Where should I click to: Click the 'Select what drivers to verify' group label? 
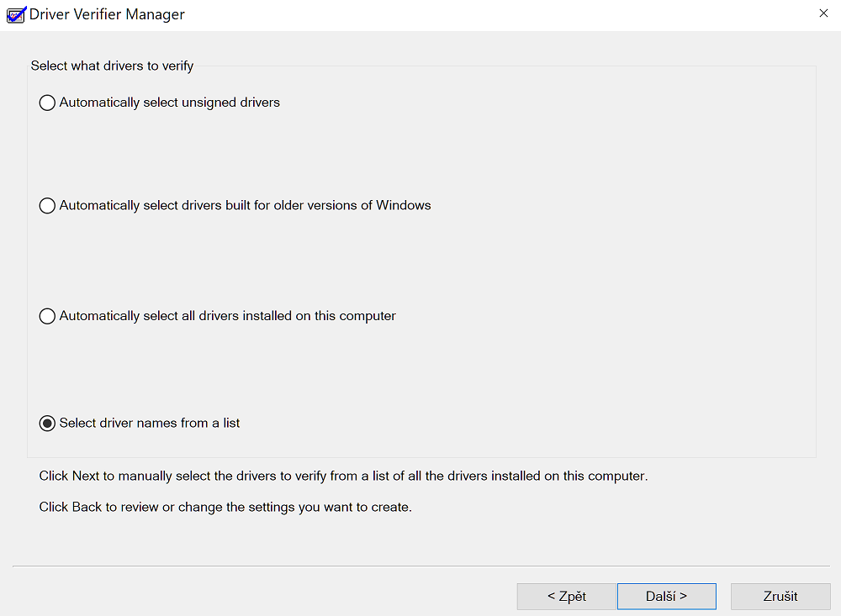112,66
